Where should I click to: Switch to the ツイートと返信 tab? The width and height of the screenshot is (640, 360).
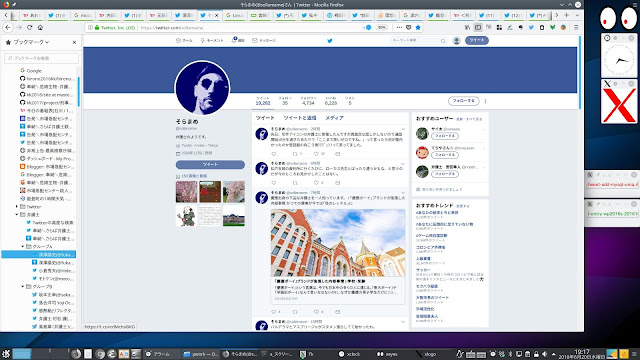click(300, 118)
